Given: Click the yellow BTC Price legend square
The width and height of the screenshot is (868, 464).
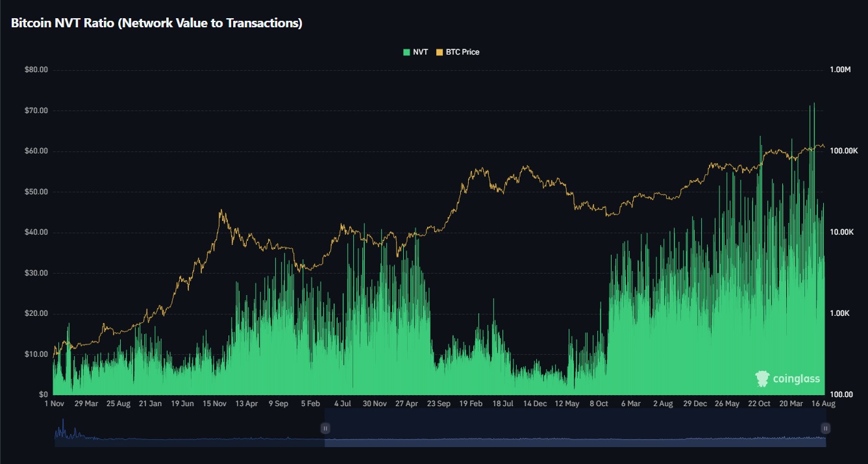Looking at the screenshot, I should pyautogui.click(x=440, y=52).
